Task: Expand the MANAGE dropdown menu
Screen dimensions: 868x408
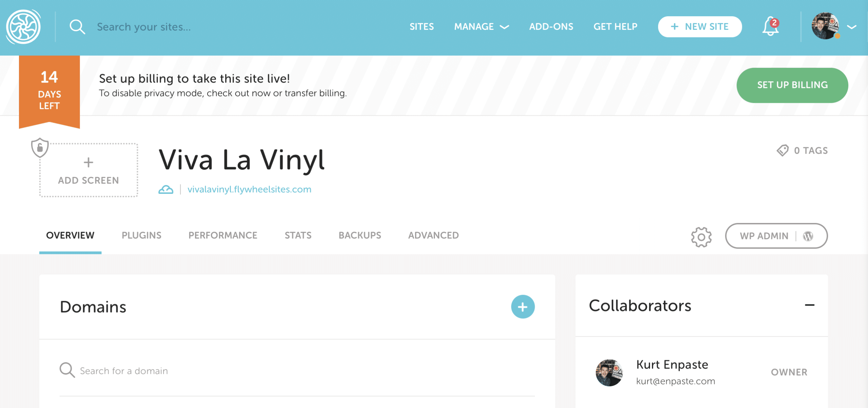Action: [x=481, y=27]
